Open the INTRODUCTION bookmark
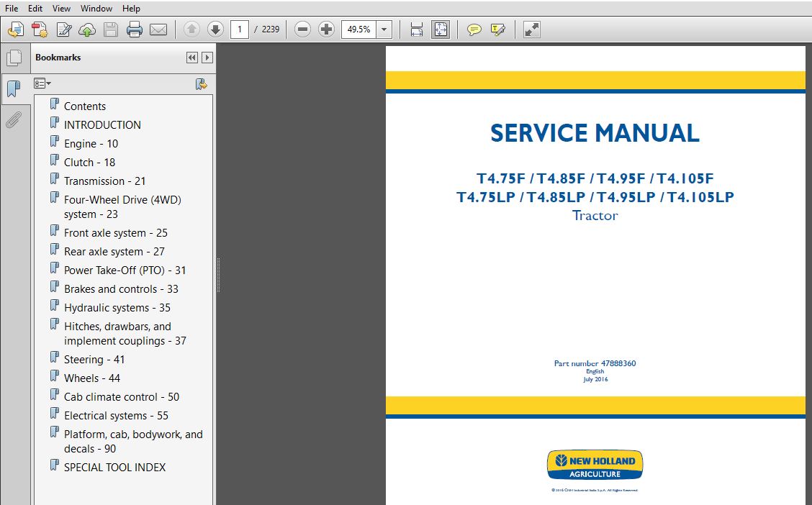Image resolution: width=812 pixels, height=505 pixels. (x=102, y=124)
